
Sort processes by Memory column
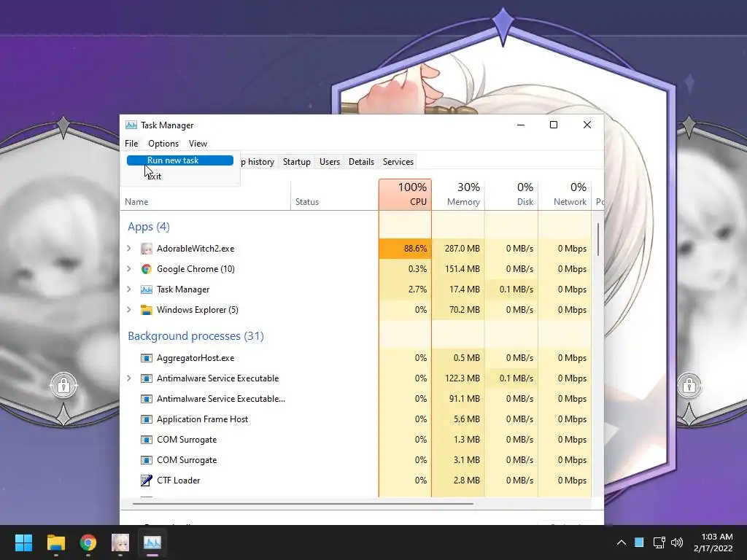(458, 195)
